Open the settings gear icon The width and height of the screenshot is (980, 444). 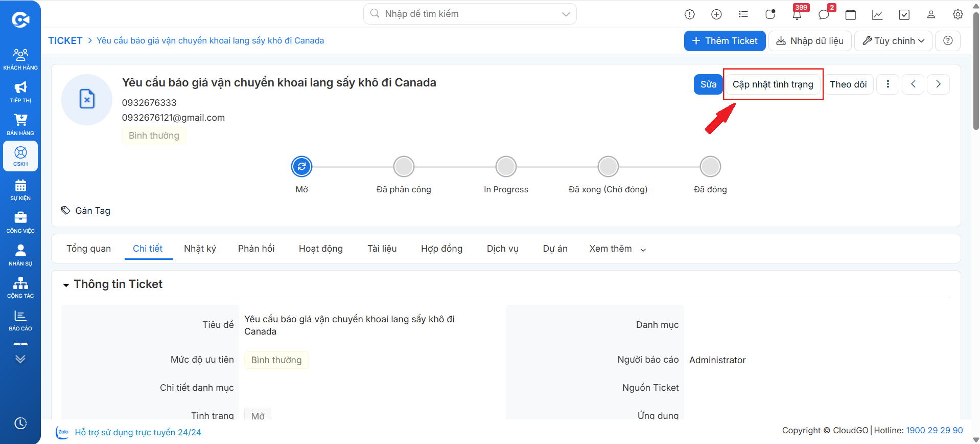tap(958, 14)
